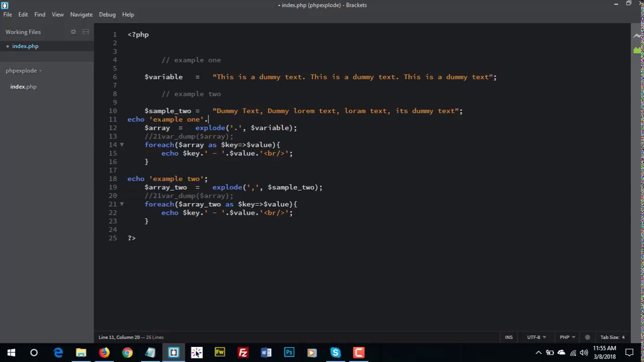Open FileZilla from taskbar
Screen dimensions: 644x362
point(243,352)
